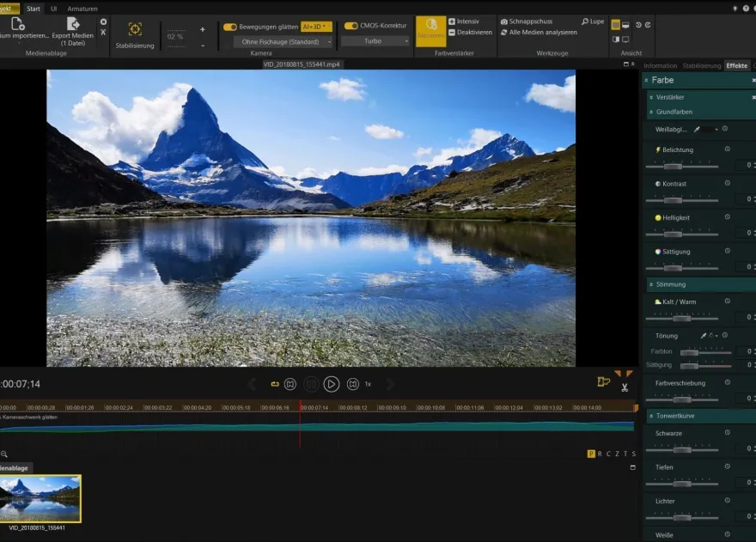Image resolution: width=756 pixels, height=542 pixels.
Task: Select the VID_20180815_155441 thumbnail
Action: [x=40, y=498]
